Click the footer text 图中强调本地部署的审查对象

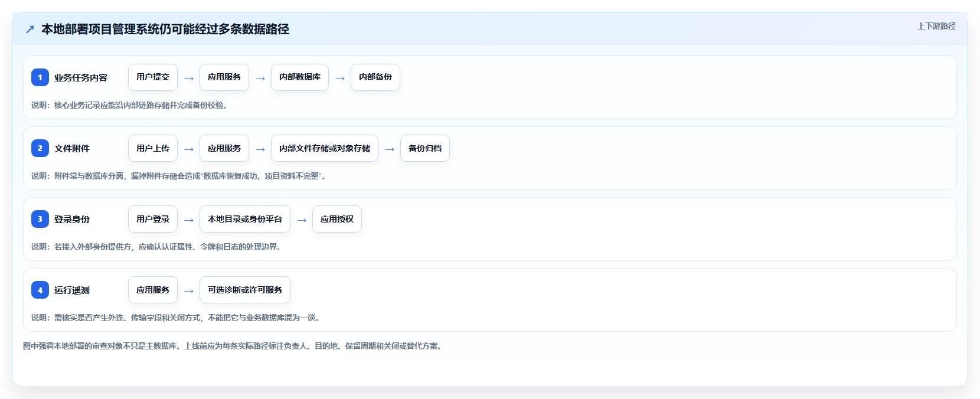tap(233, 346)
